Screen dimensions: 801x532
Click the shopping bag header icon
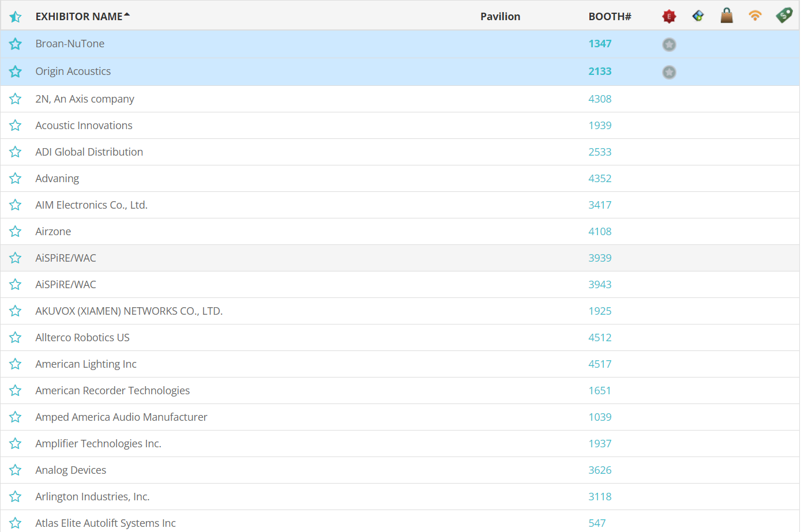coord(727,16)
